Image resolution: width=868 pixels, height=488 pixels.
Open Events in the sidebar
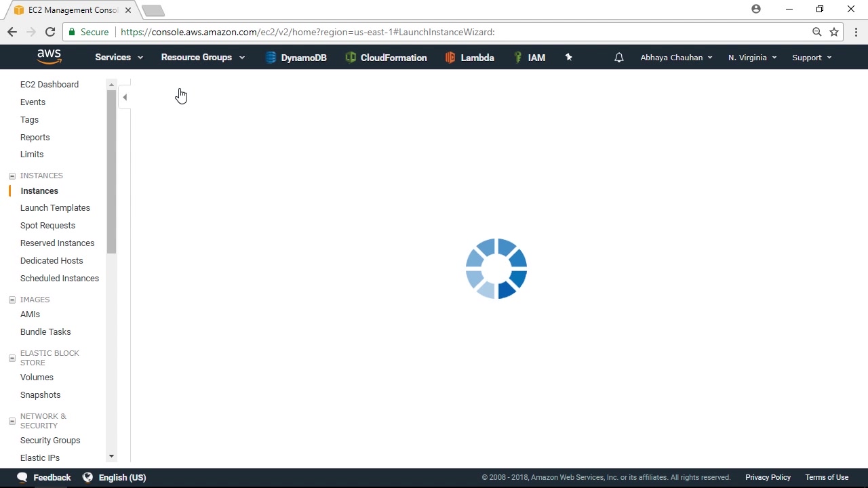pos(33,102)
